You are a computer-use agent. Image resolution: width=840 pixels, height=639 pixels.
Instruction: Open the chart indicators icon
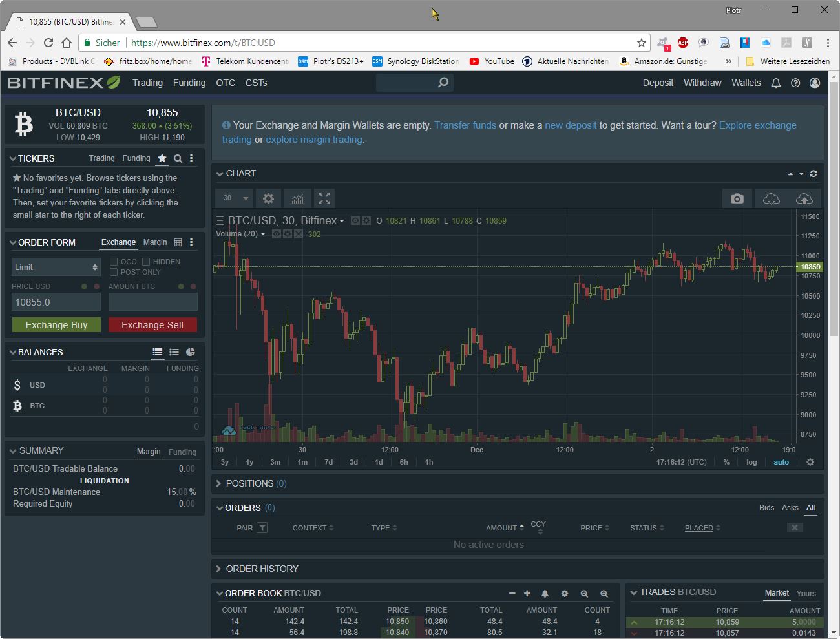297,198
